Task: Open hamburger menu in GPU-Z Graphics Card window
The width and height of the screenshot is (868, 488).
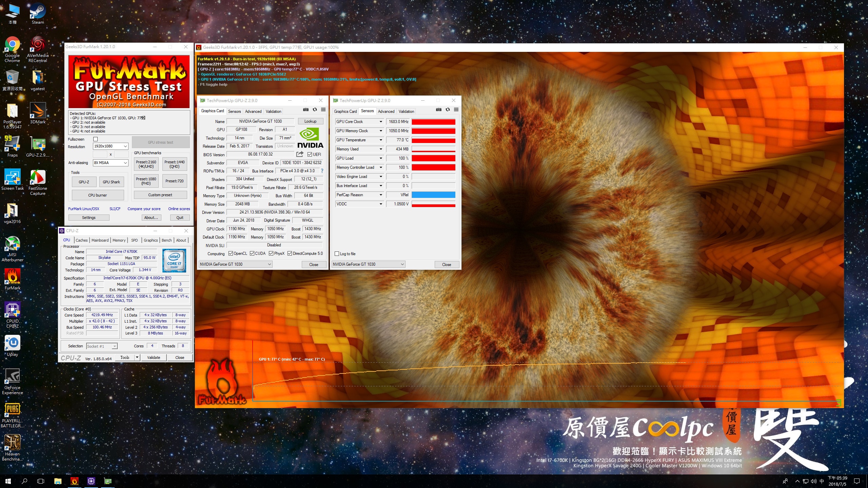Action: coord(323,110)
